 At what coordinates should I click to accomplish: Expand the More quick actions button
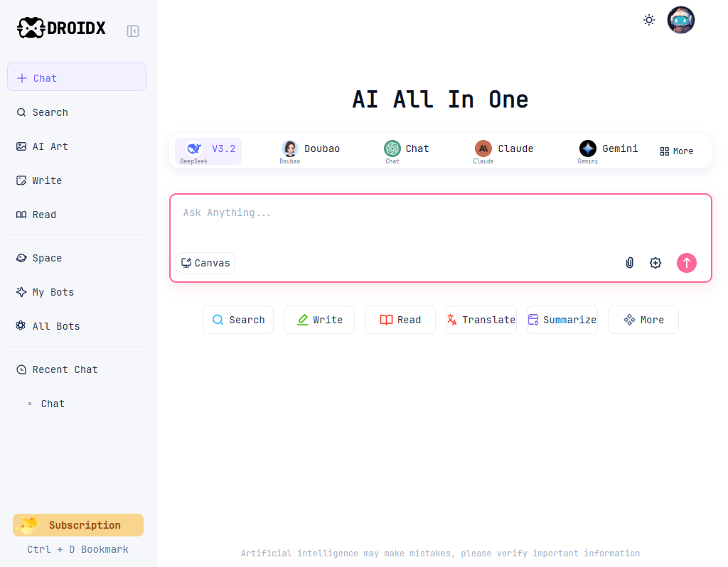click(x=643, y=320)
